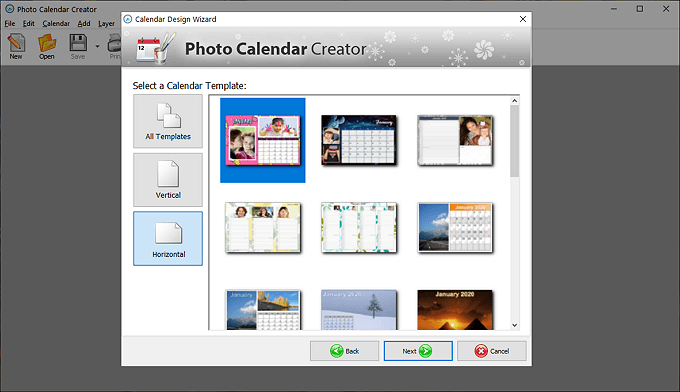Open the Layer menu
The width and height of the screenshot is (680, 392).
(x=106, y=23)
